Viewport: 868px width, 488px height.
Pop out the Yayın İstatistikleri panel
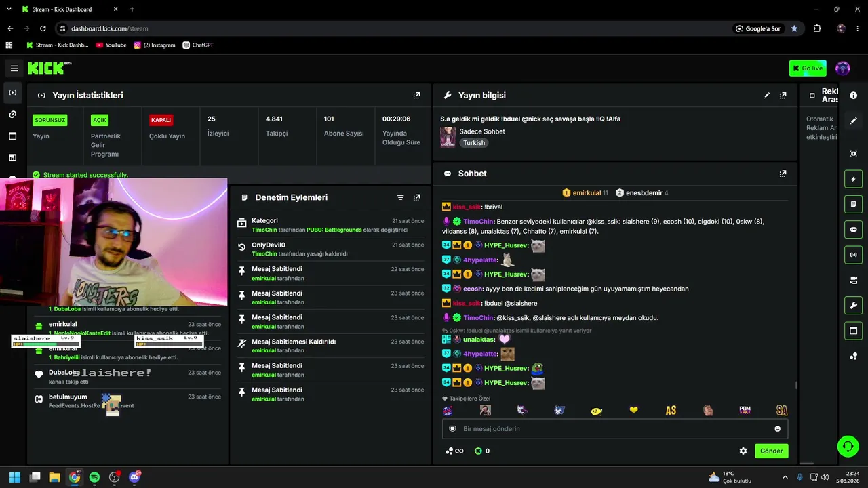coord(416,96)
